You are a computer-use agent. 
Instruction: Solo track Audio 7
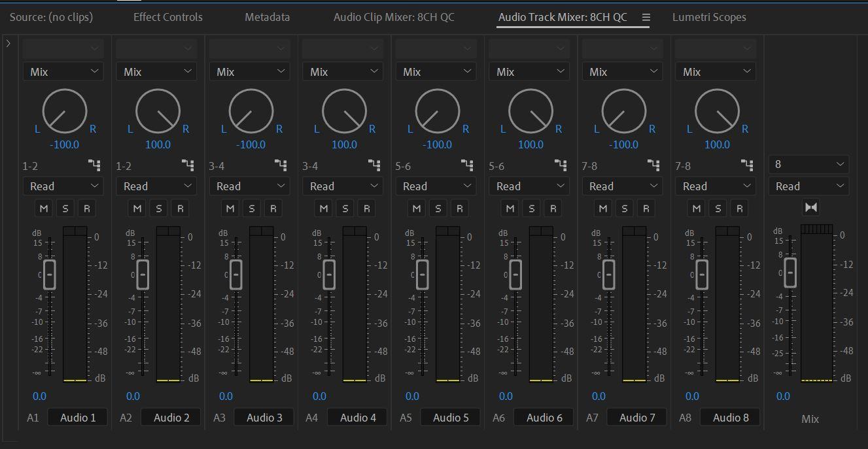(x=625, y=208)
